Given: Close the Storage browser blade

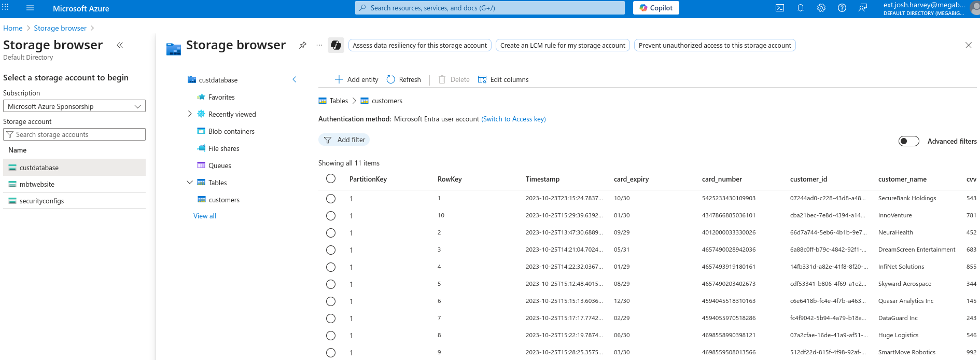Looking at the screenshot, I should click(969, 45).
